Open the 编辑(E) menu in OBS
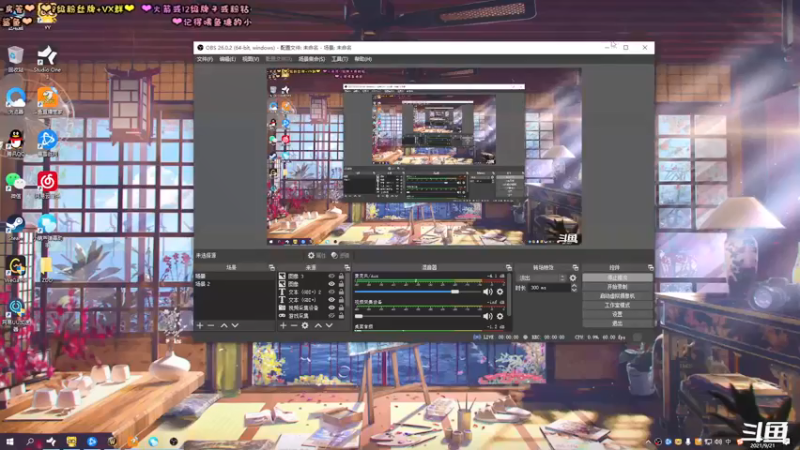The height and width of the screenshot is (450, 800). pos(228,59)
